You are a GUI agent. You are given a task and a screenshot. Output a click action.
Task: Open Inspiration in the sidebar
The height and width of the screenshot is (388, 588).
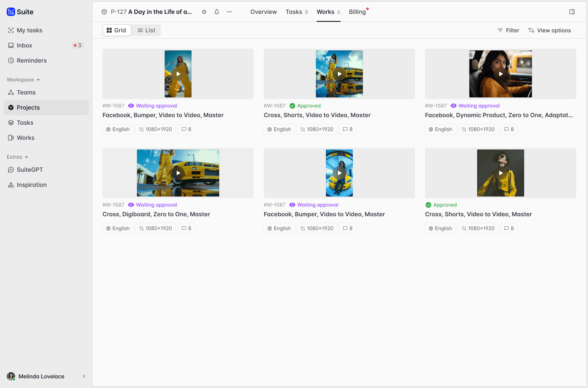coord(31,185)
